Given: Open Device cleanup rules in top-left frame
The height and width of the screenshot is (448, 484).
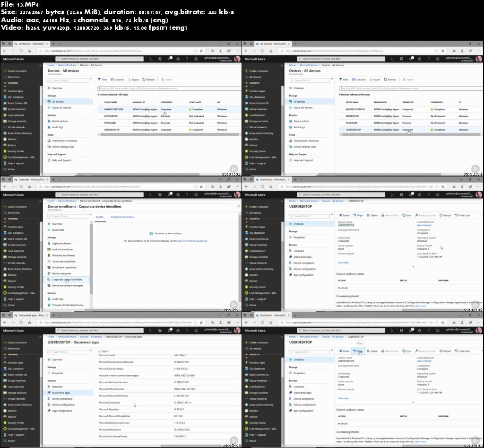Looking at the screenshot, I should (x=63, y=147).
